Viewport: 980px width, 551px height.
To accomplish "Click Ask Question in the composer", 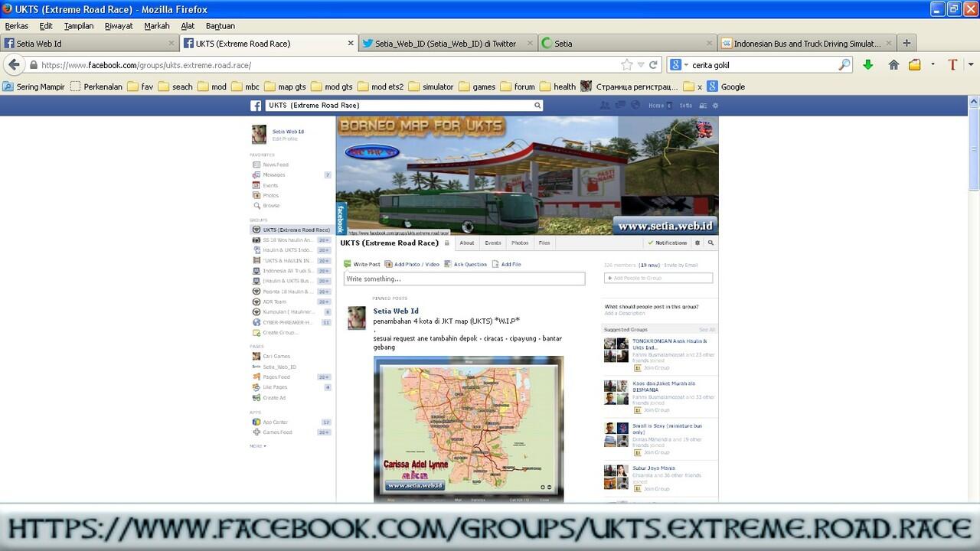I will click(465, 264).
